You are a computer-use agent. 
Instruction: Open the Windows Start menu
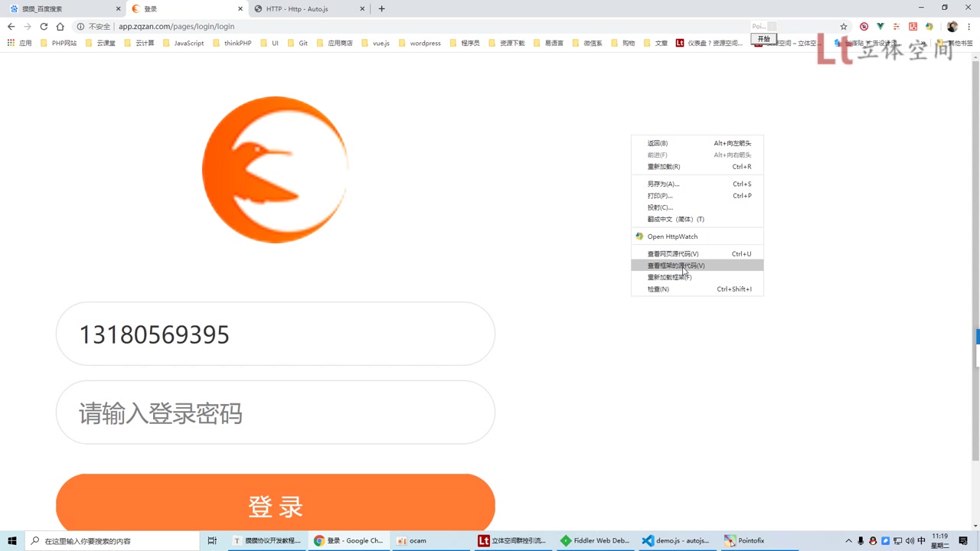12,540
